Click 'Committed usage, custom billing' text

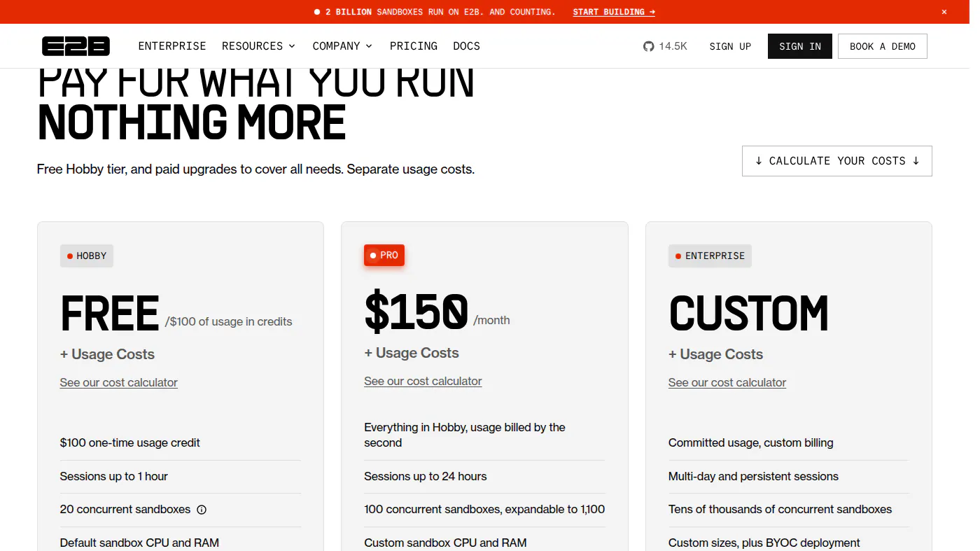pos(751,443)
